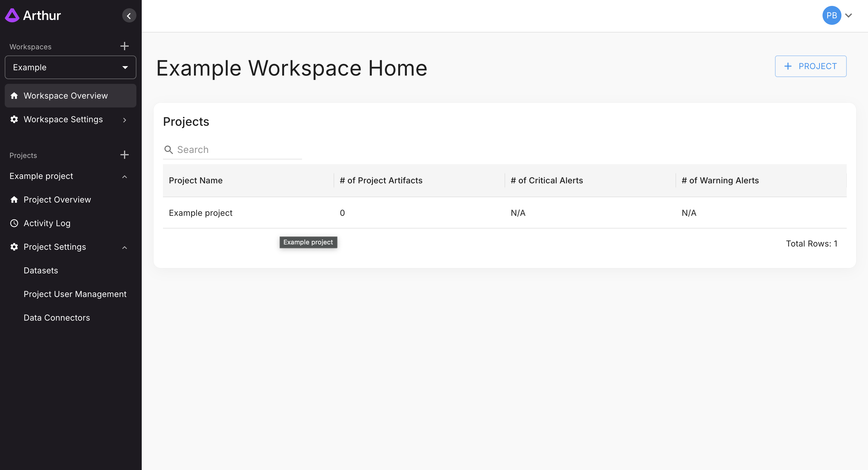Click the projects Search field
868x470 pixels.
[x=236, y=150]
